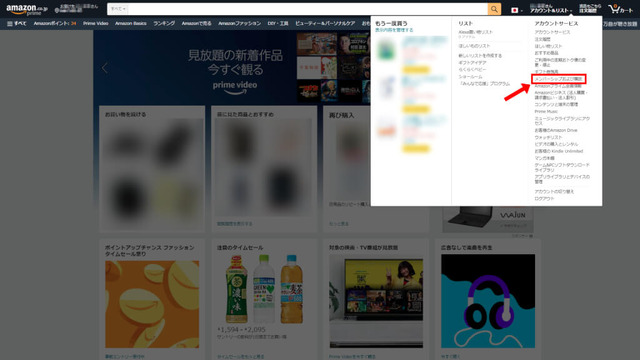Open the すべて search category dropdown
The height and width of the screenshot is (360, 640).
coord(118,9)
